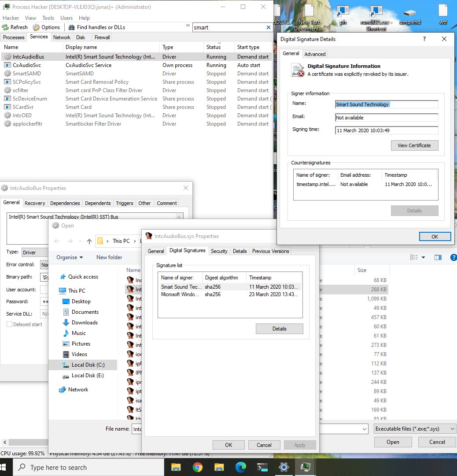The width and height of the screenshot is (457, 476).
Task: Open service Type dropdown showing Driver
Action: tap(35, 252)
